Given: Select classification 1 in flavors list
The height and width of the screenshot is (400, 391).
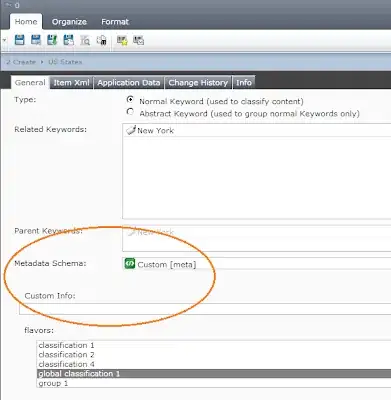Looking at the screenshot, I should [213, 345].
